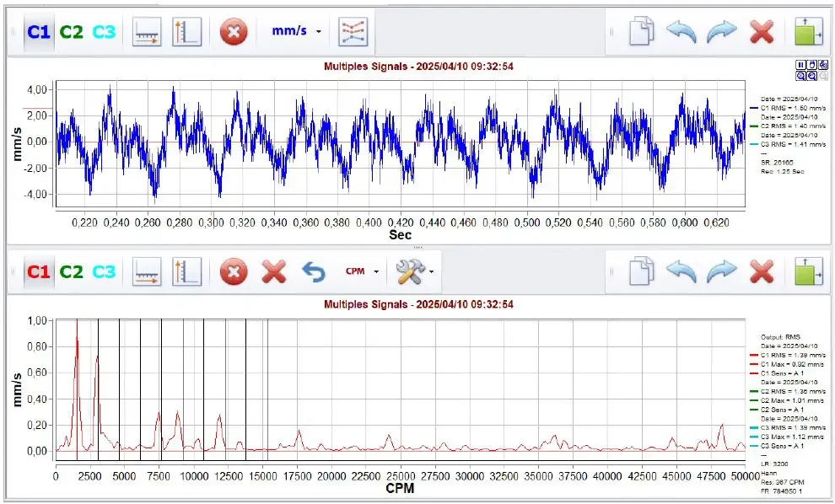Click the copy pages icon in top-right toolbar
835x504 pixels.
click(x=641, y=31)
